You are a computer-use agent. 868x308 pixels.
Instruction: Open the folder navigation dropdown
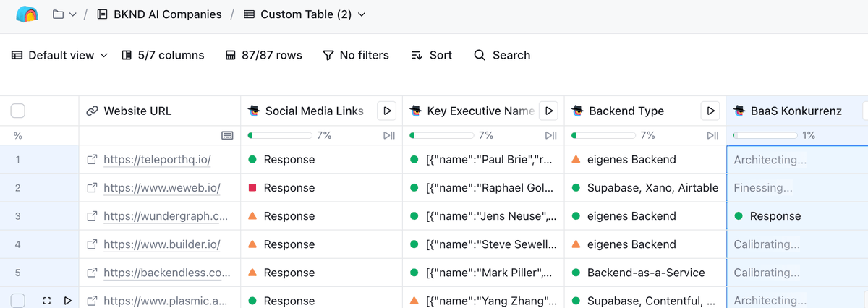64,14
